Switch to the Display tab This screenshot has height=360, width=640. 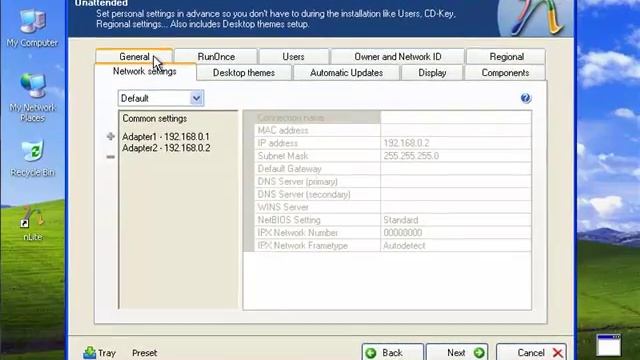432,73
